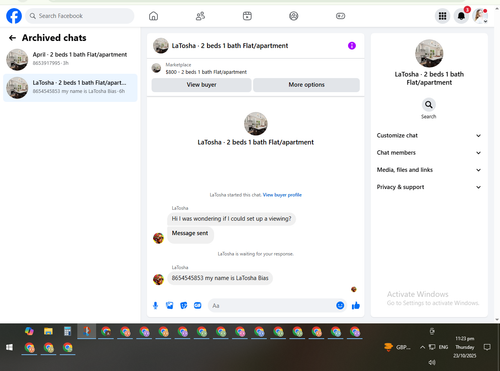Image resolution: width=500 pixels, height=371 pixels.
Task: Open the Gaming controller icon in navigation
Action: tap(340, 16)
